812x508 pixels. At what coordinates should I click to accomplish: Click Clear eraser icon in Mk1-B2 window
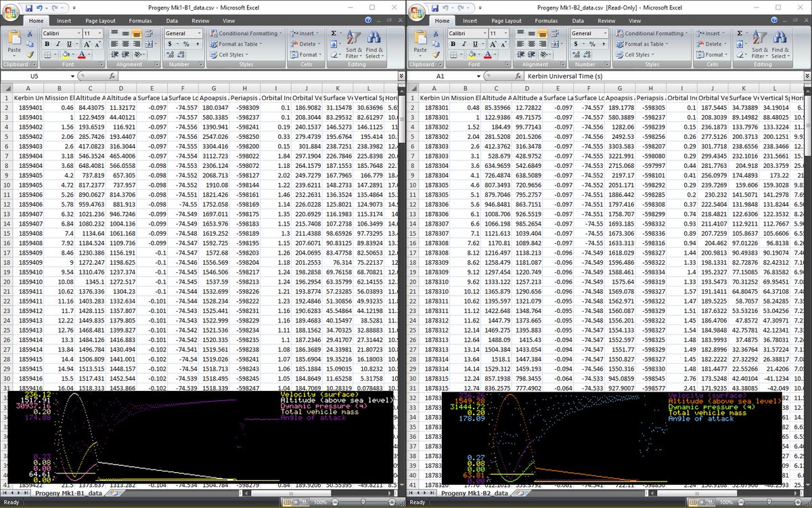coord(740,54)
